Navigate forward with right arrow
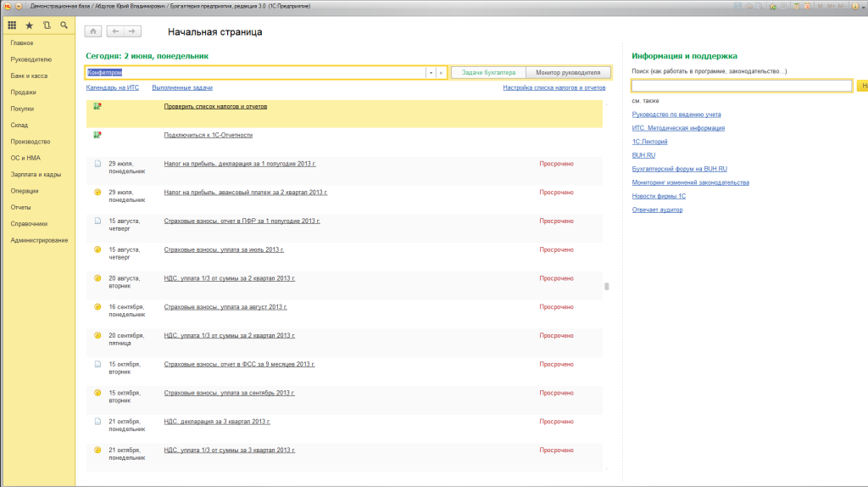This screenshot has height=487, width=868. point(132,31)
